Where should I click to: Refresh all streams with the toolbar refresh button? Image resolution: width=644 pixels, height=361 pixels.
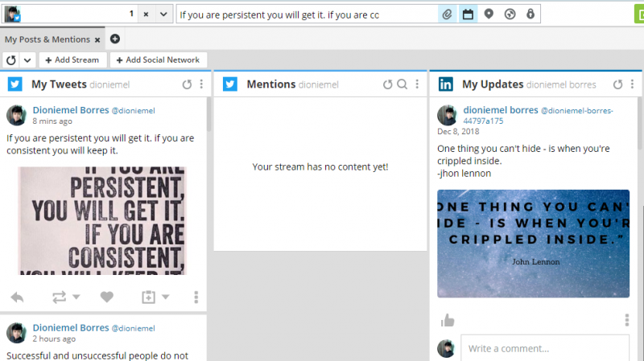11,60
